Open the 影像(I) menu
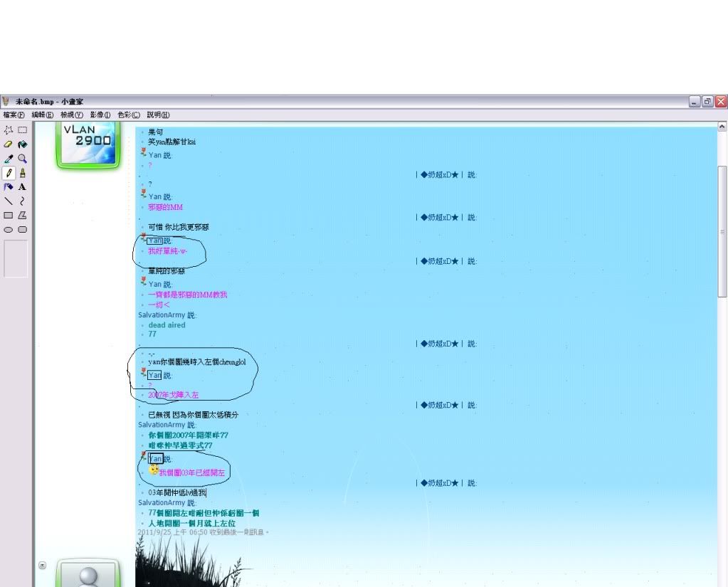728x587 pixels. click(x=100, y=115)
